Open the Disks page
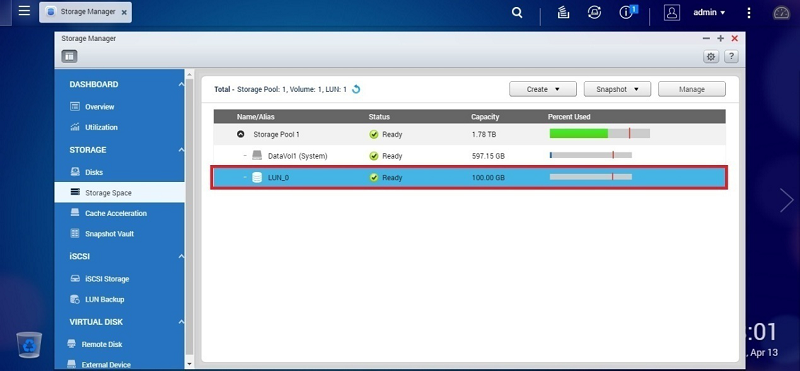The width and height of the screenshot is (800, 371). 94,172
